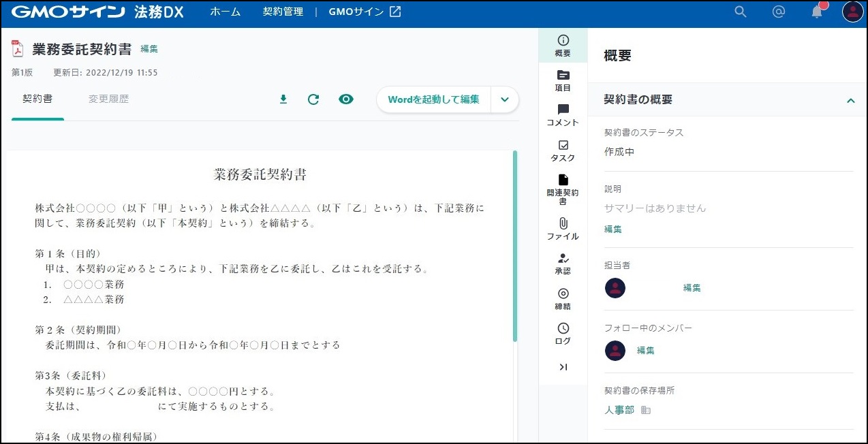Click the 第1版 version label

[x=22, y=72]
